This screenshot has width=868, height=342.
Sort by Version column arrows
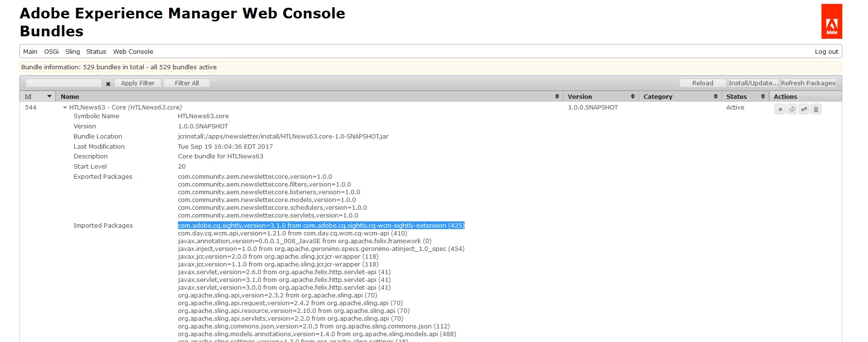(632, 96)
